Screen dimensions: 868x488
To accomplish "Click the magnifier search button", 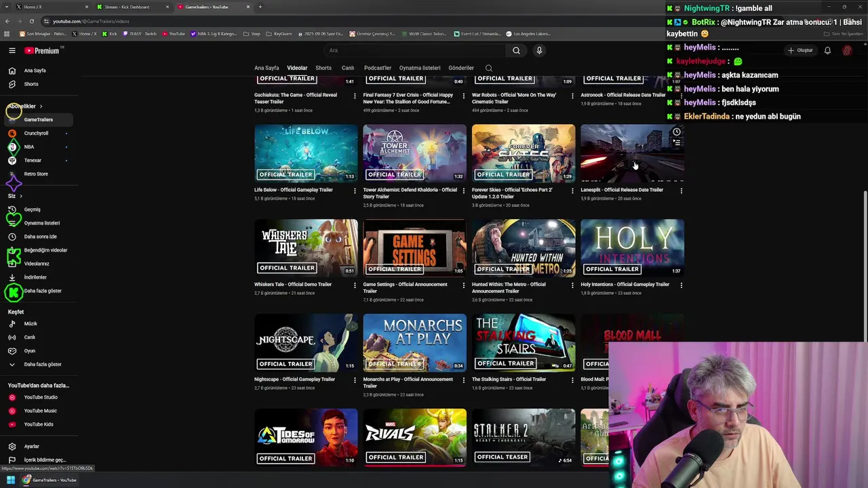I will coord(516,50).
